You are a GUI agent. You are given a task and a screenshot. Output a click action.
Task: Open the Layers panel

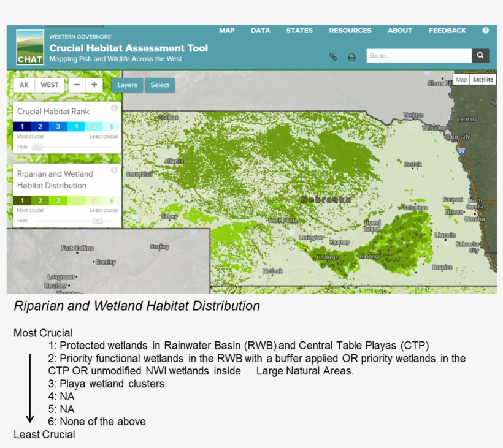coord(128,85)
